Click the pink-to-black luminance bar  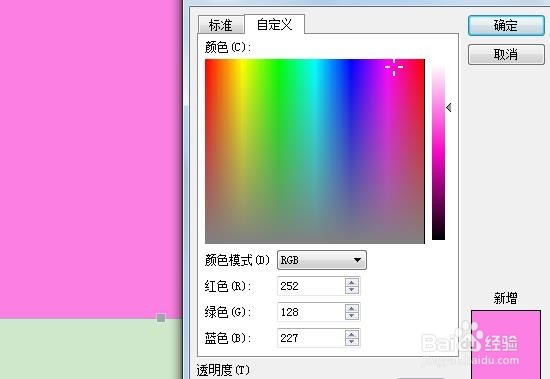pyautogui.click(x=438, y=152)
